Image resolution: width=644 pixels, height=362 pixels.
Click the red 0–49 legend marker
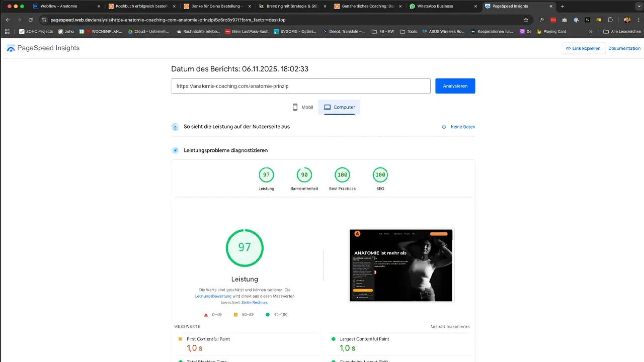click(x=206, y=314)
